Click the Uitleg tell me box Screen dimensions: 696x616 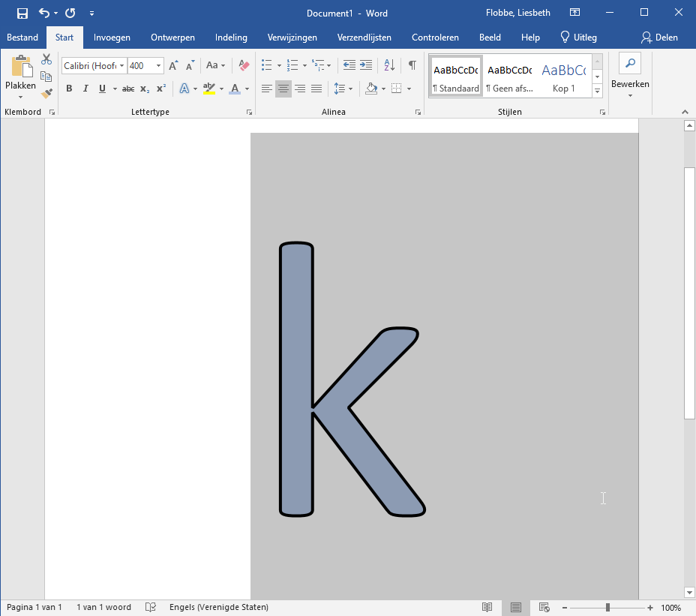[578, 38]
